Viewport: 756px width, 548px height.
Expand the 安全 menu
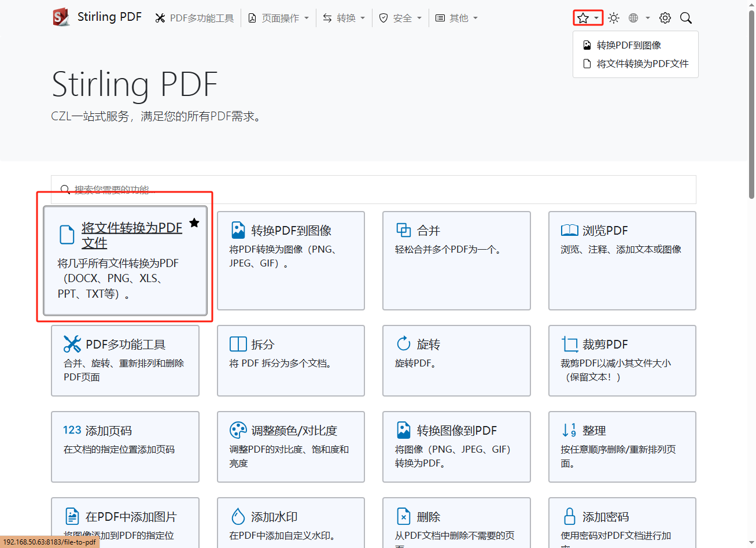400,18
